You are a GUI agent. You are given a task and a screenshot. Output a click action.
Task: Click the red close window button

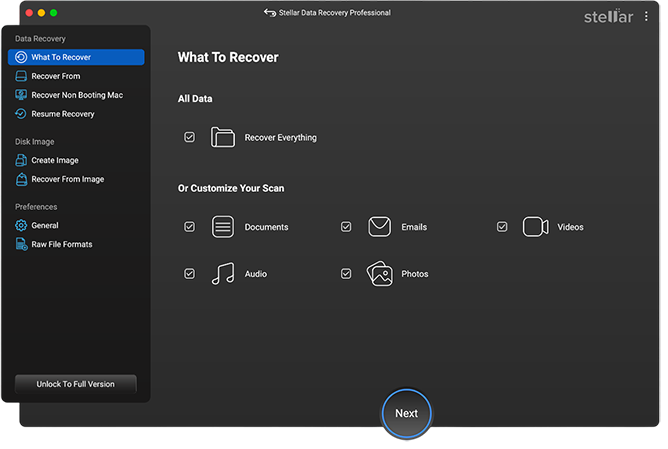[29, 13]
